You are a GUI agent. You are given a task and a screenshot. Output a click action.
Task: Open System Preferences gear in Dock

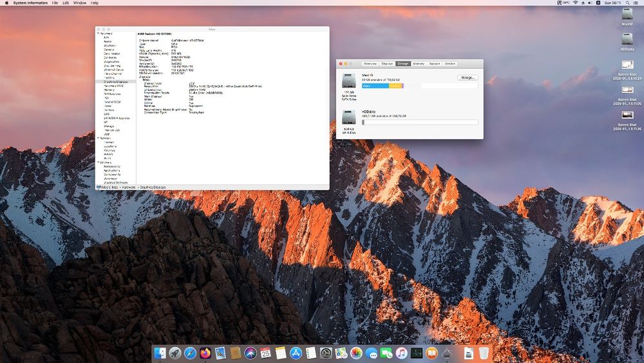[326, 353]
